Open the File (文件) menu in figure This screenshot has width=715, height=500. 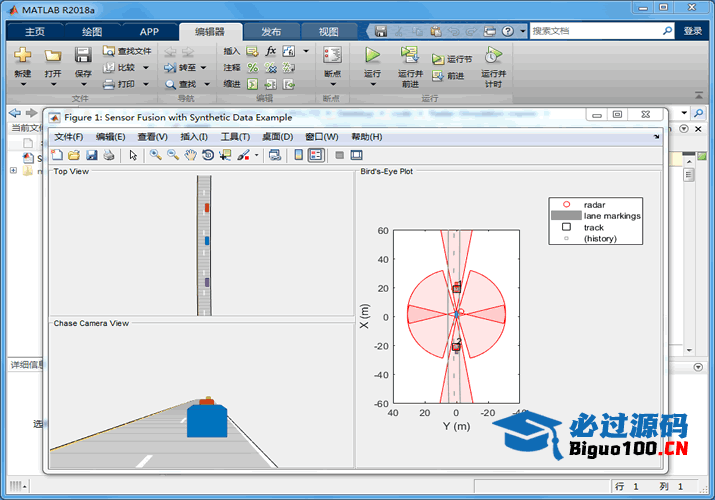pyautogui.click(x=68, y=137)
